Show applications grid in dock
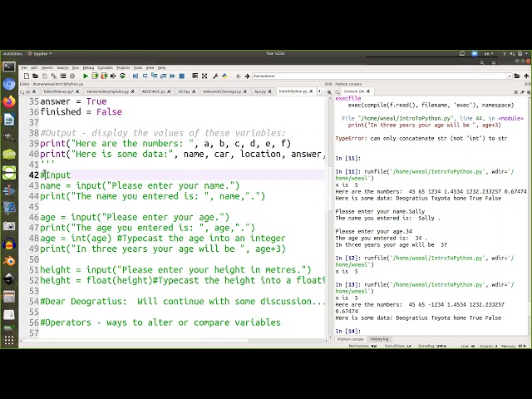Viewport: 532px width, 399px height. (x=9, y=340)
